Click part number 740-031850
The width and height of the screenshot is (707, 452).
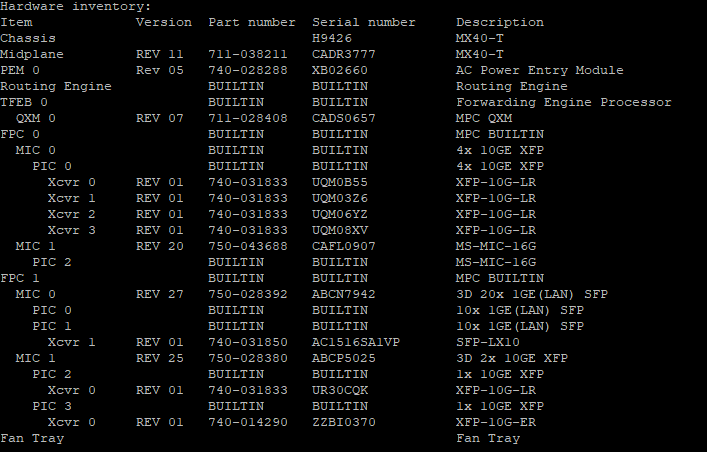point(248,342)
